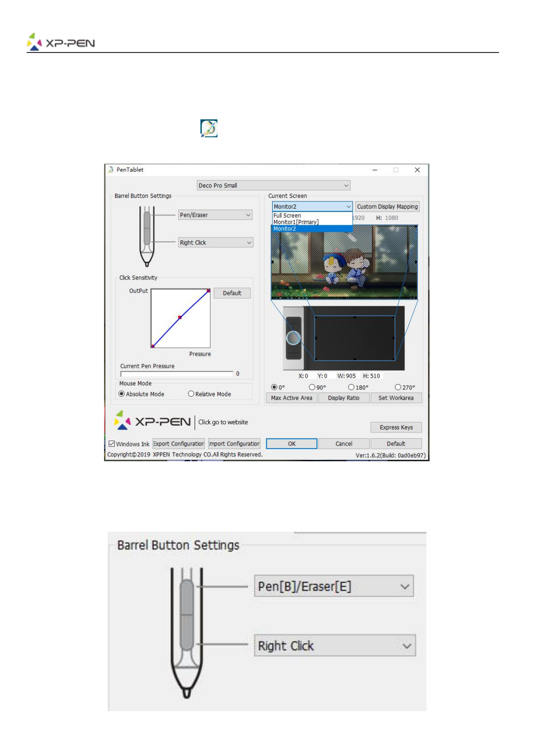Click the XP-PEN logo in the page header
Screen dimensions: 534x756
click(x=61, y=42)
